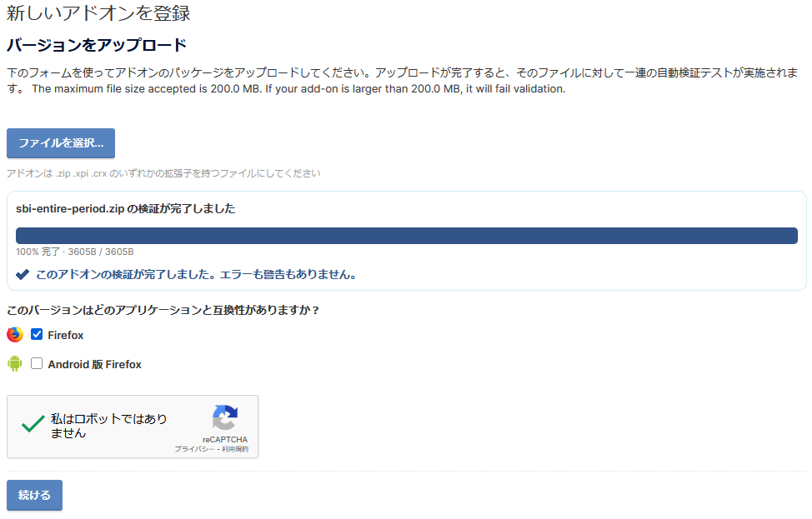
Task: Click the バージョンをアップロード heading
Action: (96, 45)
